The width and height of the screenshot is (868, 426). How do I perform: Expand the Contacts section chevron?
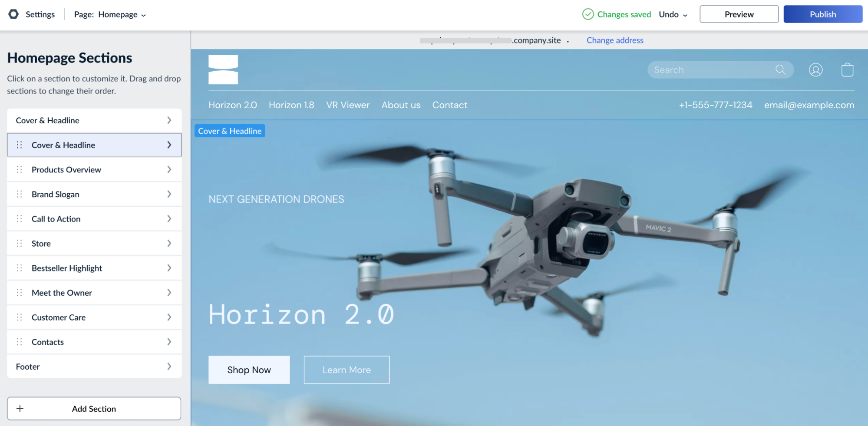[169, 342]
